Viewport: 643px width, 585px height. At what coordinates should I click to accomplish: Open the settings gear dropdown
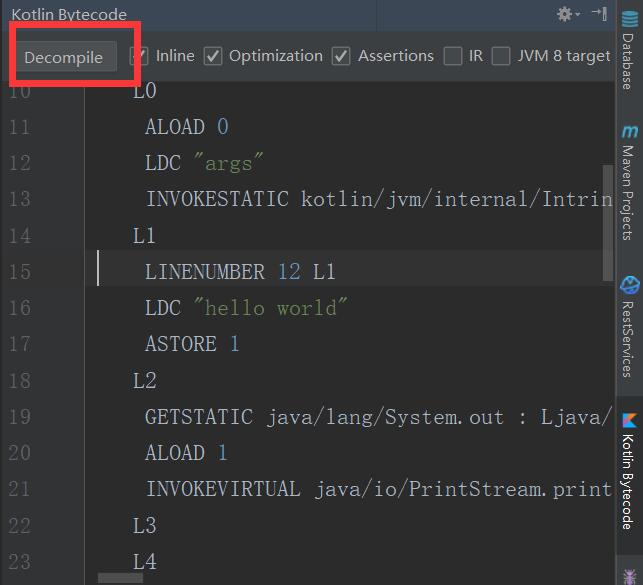tap(567, 14)
